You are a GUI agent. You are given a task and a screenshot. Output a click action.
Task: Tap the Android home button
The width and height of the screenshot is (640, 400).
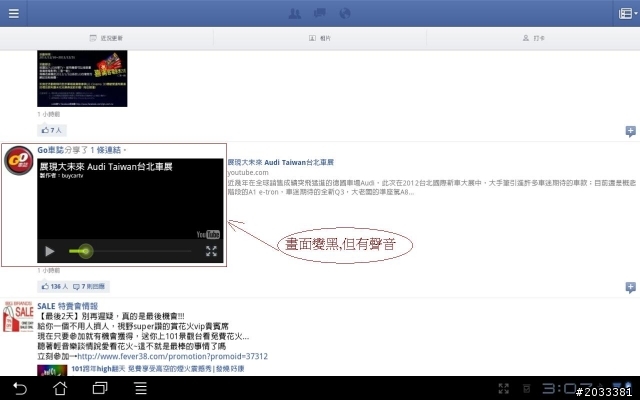(x=60, y=388)
